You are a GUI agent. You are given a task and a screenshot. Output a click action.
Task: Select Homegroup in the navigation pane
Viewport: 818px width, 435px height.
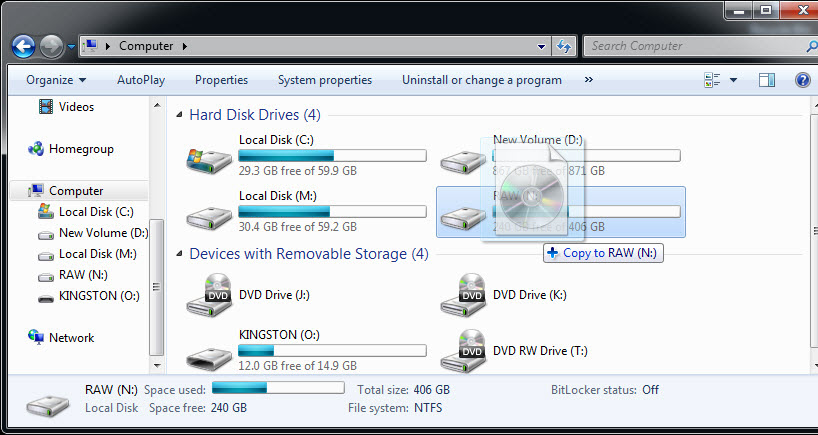click(81, 149)
